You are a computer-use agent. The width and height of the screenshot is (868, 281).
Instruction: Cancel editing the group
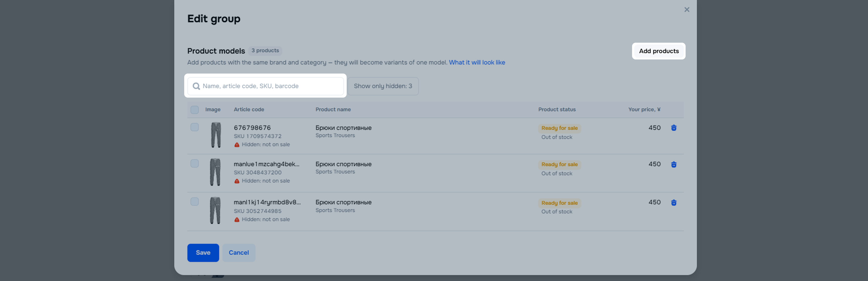tap(239, 253)
